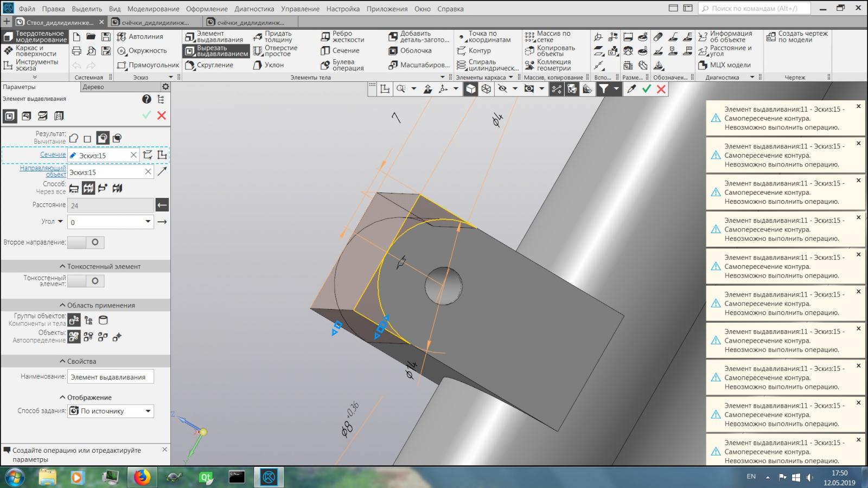Click the Направляющий объект link
The width and height of the screenshot is (868, 488).
(x=43, y=171)
